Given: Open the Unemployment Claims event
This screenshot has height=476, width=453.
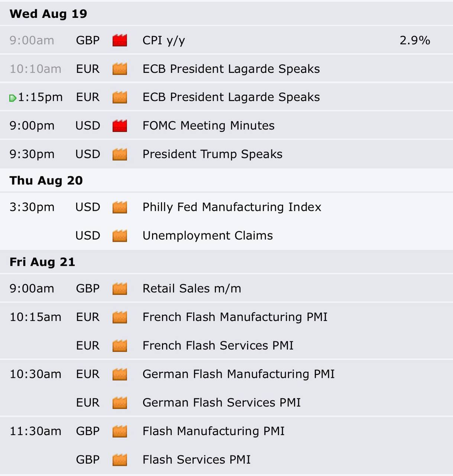Looking at the screenshot, I should pos(208,236).
